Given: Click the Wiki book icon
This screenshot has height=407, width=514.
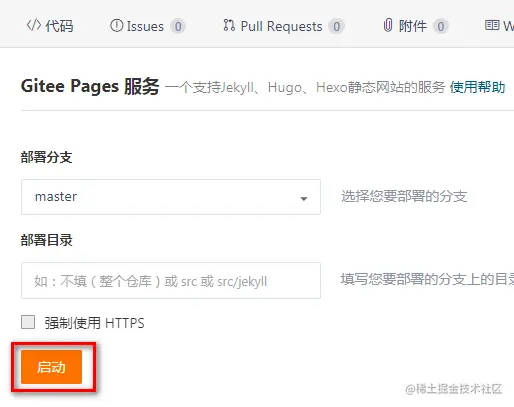Looking at the screenshot, I should [492, 25].
